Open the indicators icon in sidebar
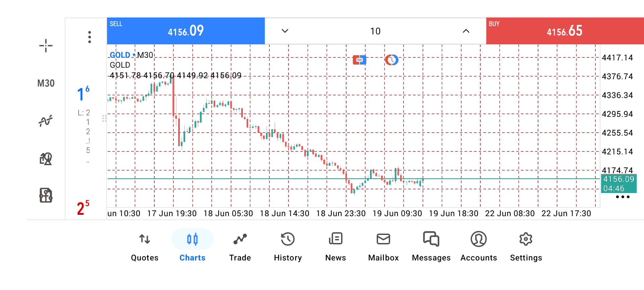The height and width of the screenshot is (290, 644). [x=46, y=120]
